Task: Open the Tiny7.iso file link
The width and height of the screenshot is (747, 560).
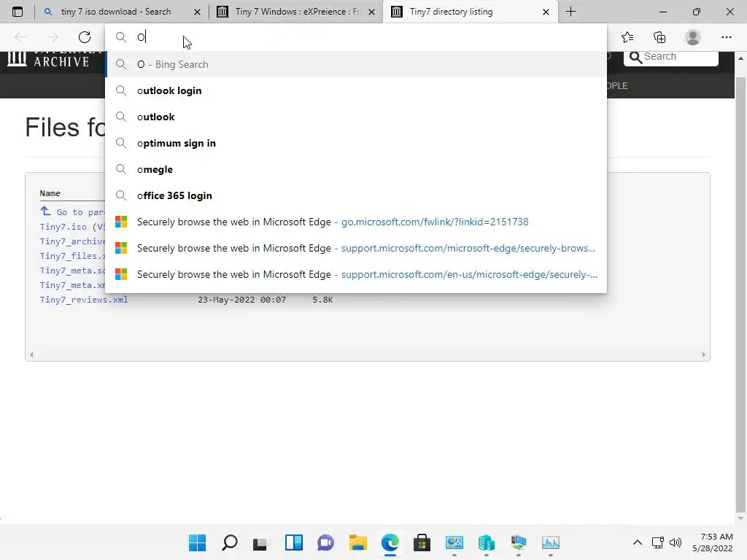Action: (63, 227)
